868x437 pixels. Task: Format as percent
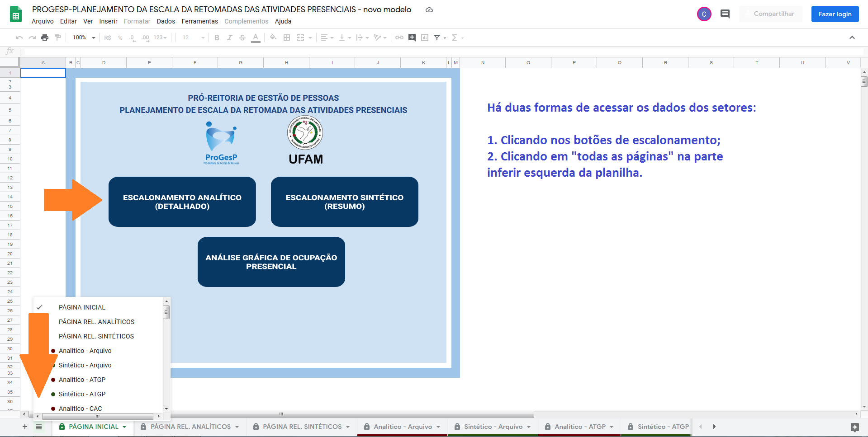tap(120, 38)
